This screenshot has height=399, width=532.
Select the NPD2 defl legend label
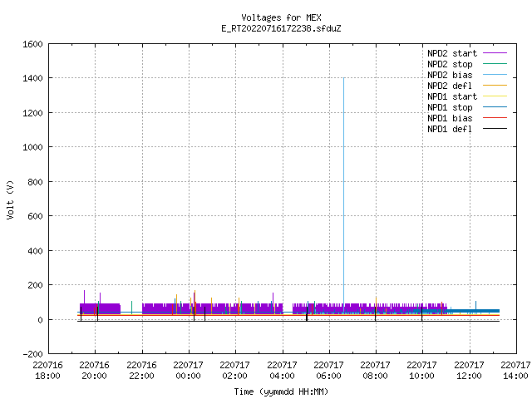coord(450,86)
